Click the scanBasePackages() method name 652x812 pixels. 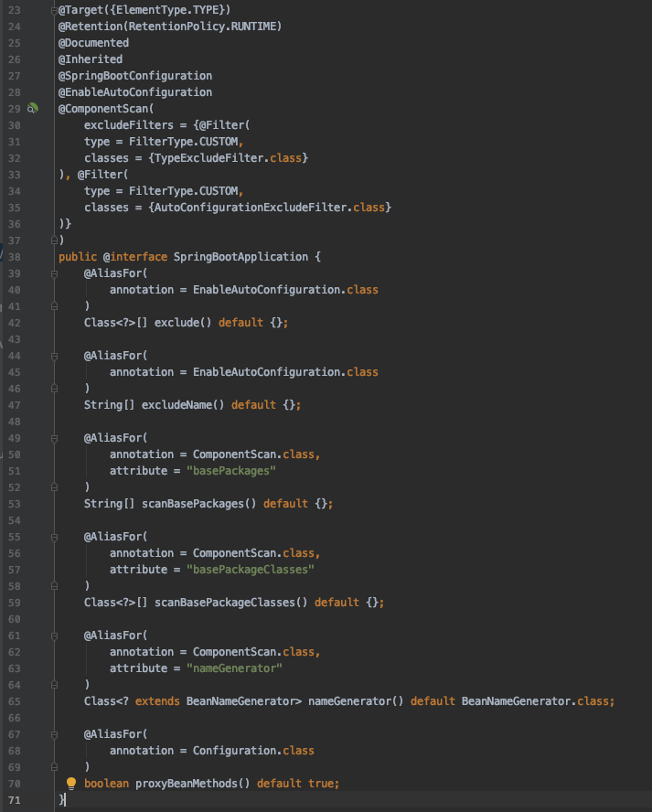click(x=198, y=504)
